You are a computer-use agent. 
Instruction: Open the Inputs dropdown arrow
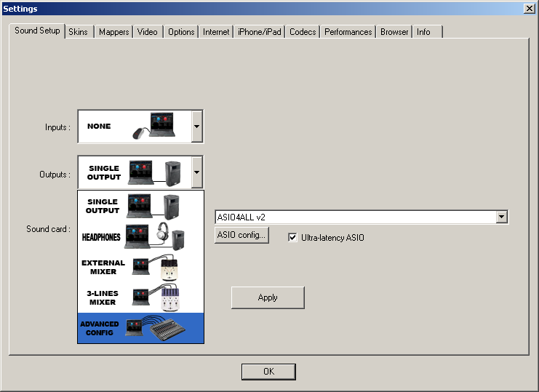[197, 127]
